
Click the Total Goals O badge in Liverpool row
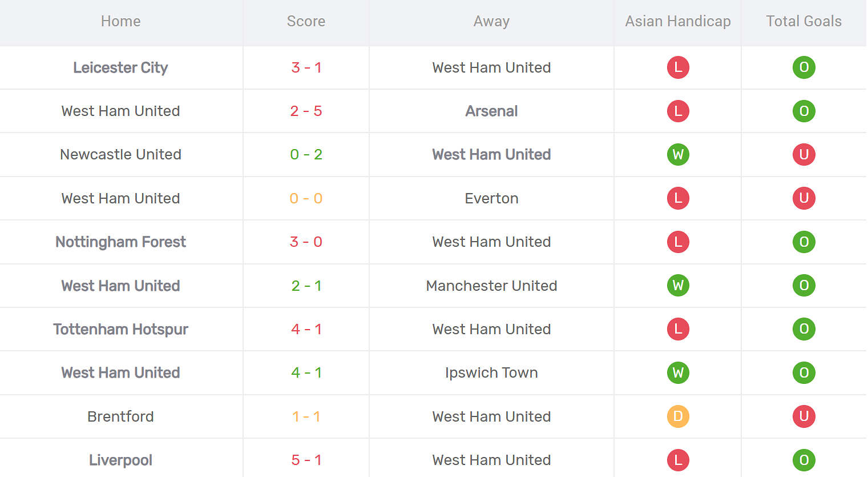pyautogui.click(x=804, y=460)
